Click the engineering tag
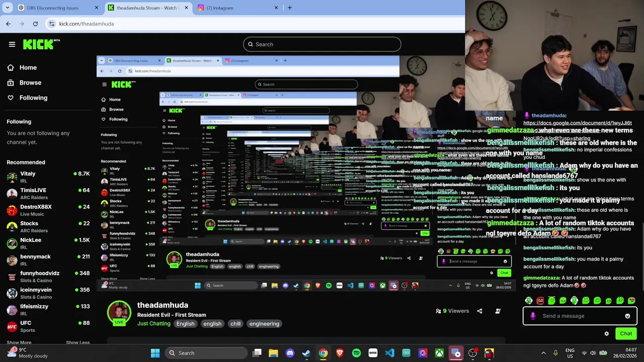This screenshot has width=644, height=362. pyautogui.click(x=264, y=324)
